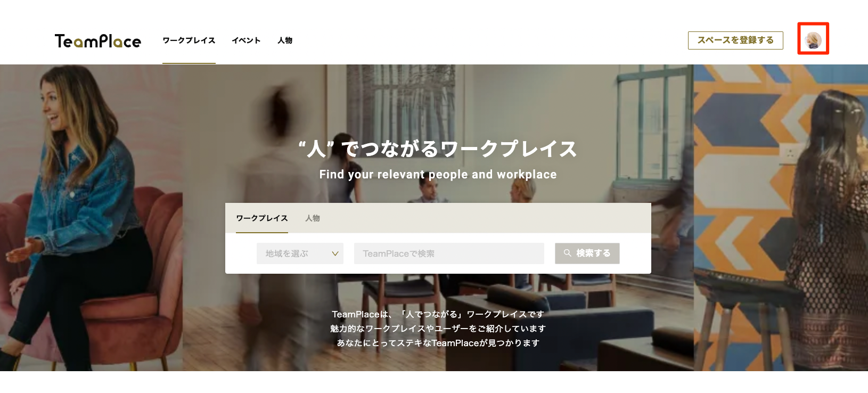
Task: Click the TeamPlace logo
Action: pos(98,41)
